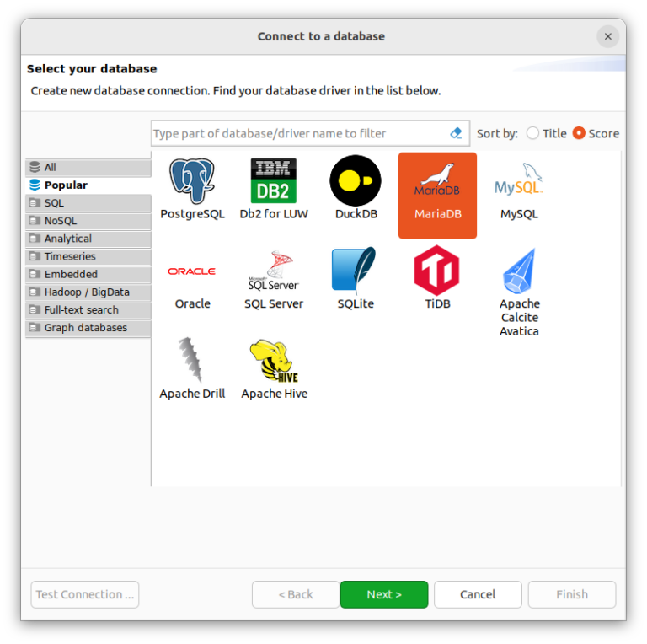Choose the Oracle database driver
The image size is (647, 644).
coord(192,272)
